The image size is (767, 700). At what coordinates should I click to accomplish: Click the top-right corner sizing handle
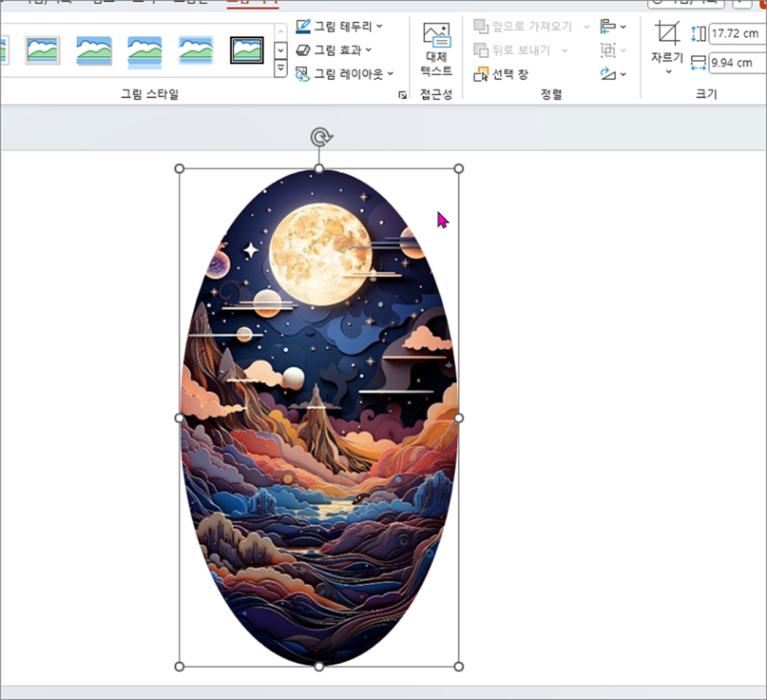(x=458, y=169)
